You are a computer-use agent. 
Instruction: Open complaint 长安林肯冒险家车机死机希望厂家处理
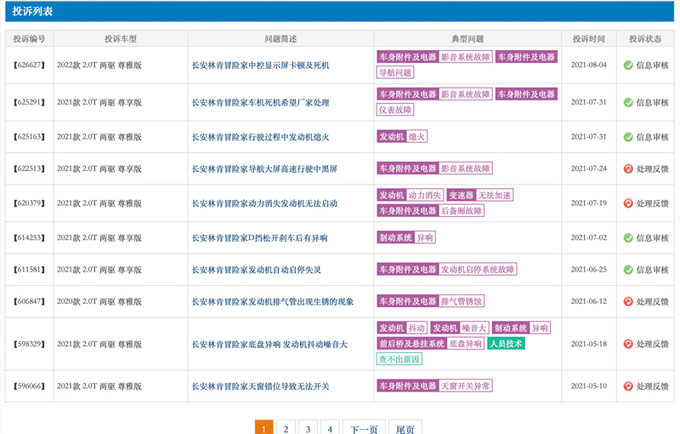(x=261, y=103)
